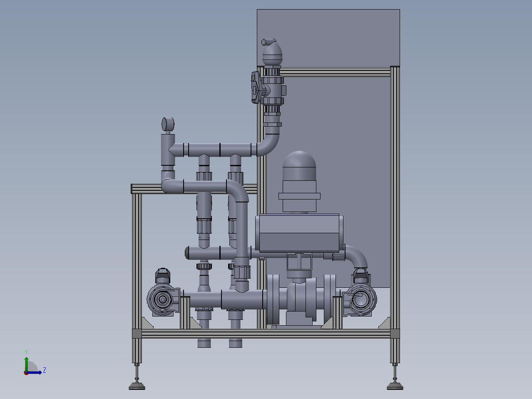Image resolution: width=532 pixels, height=399 pixels.
Task: Pick the bottom horizontal frame beam
Action: tap(266, 333)
